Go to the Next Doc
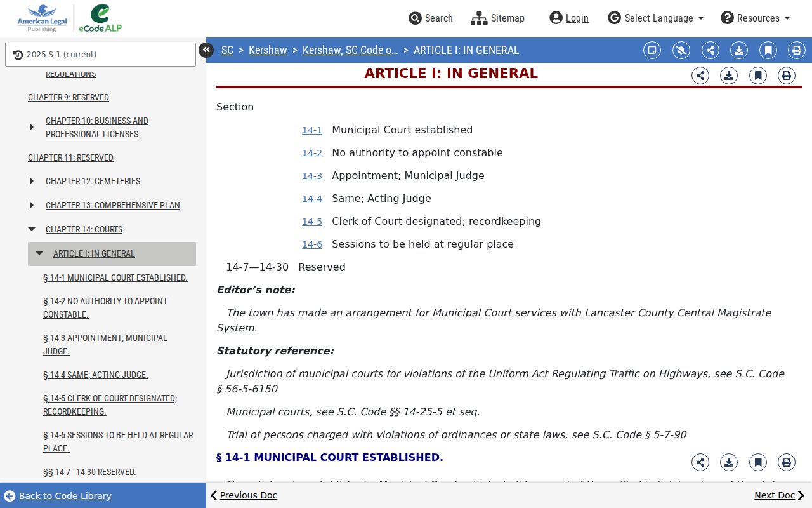The width and height of the screenshot is (812, 508). [780, 495]
